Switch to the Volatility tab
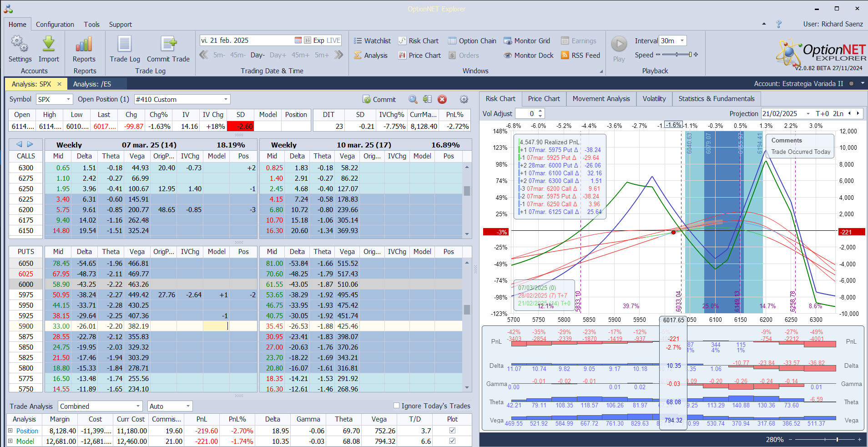The image size is (868, 447). (x=654, y=99)
